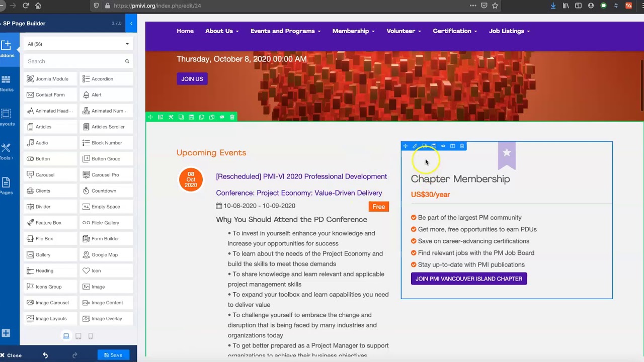
Task: Toggle addon visibility eye icon in blue toolbar
Action: [443, 146]
